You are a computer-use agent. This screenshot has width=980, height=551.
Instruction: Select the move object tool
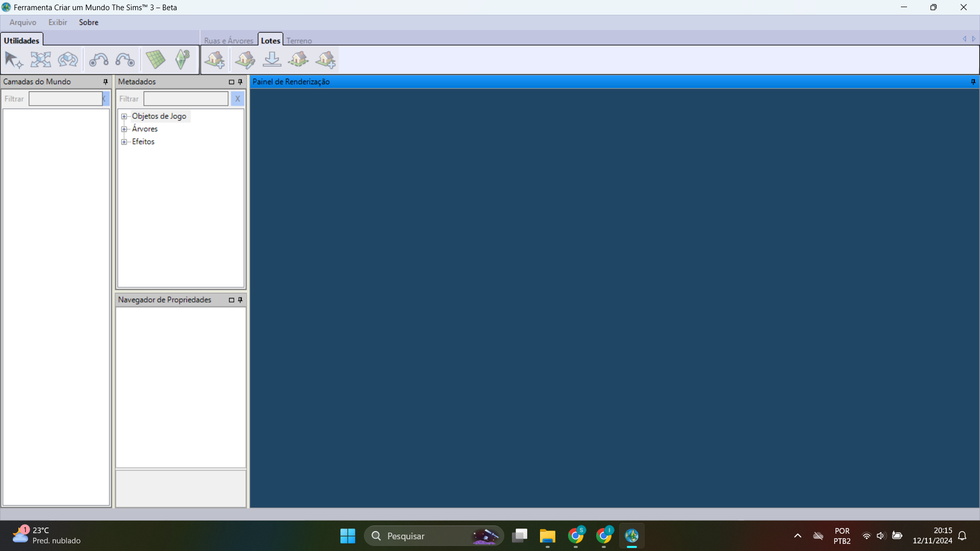pos(41,60)
